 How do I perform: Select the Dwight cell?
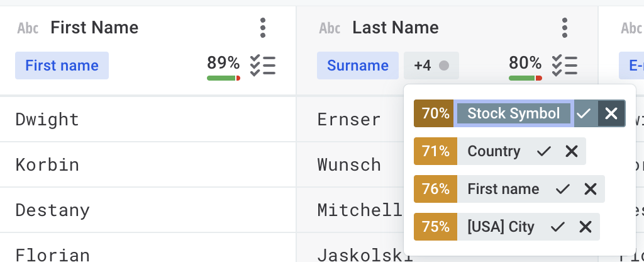coord(47,119)
